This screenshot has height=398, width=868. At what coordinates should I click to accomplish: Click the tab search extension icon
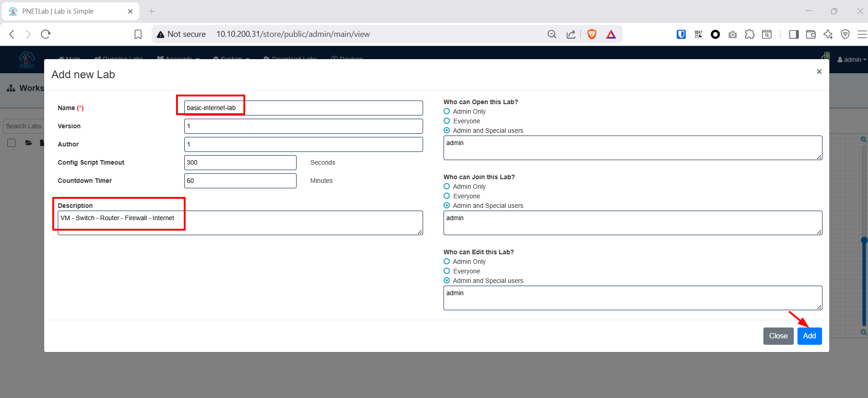pos(767,34)
